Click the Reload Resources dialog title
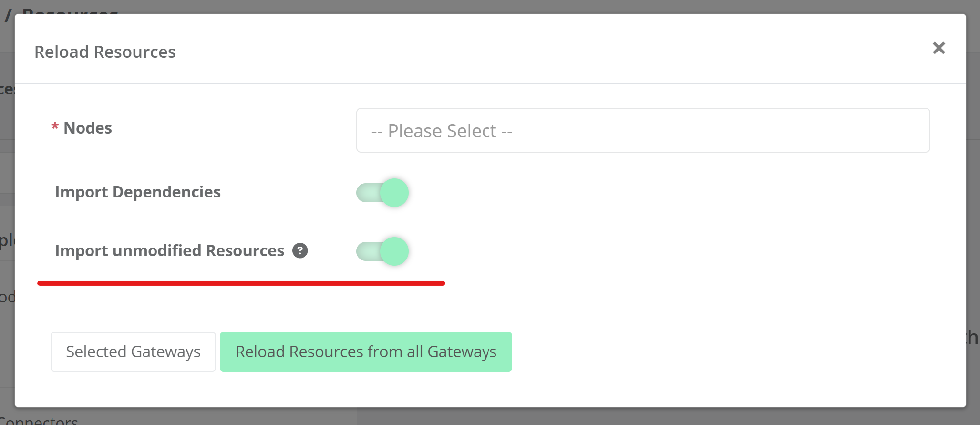Image resolution: width=980 pixels, height=425 pixels. click(x=105, y=52)
